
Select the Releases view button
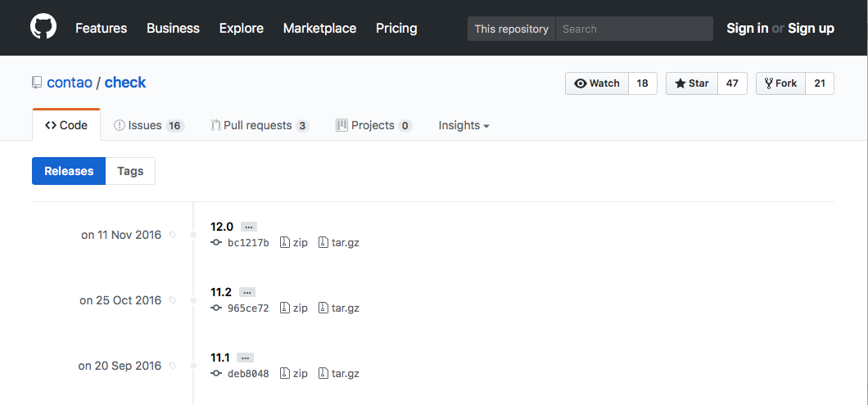(69, 171)
